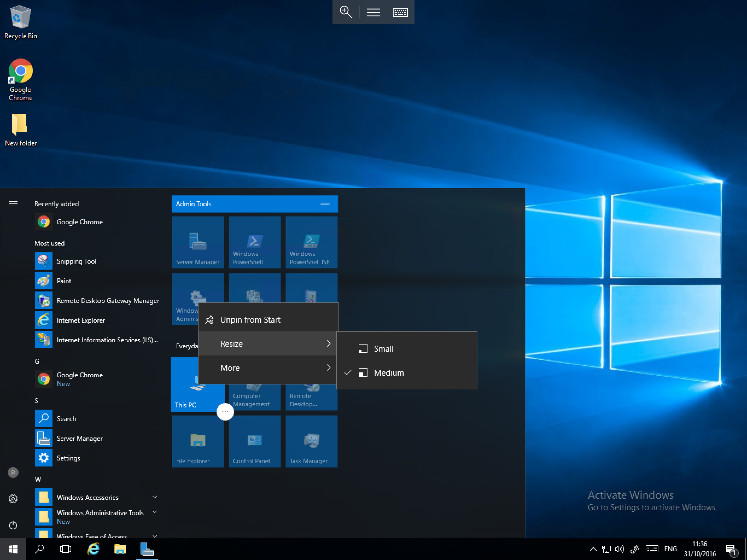
Task: Open the Action Center notifications icon
Action: coord(731,550)
